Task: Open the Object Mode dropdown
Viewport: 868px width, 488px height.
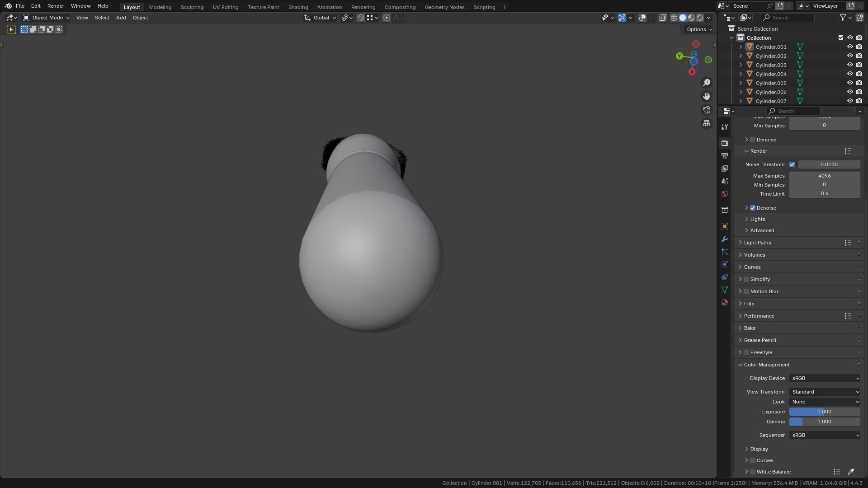Action: (46, 18)
